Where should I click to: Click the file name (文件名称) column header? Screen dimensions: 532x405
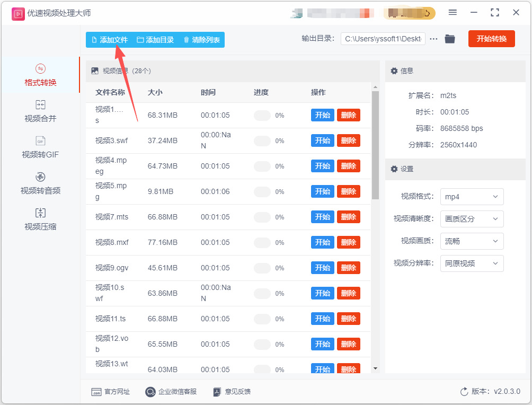(x=110, y=92)
